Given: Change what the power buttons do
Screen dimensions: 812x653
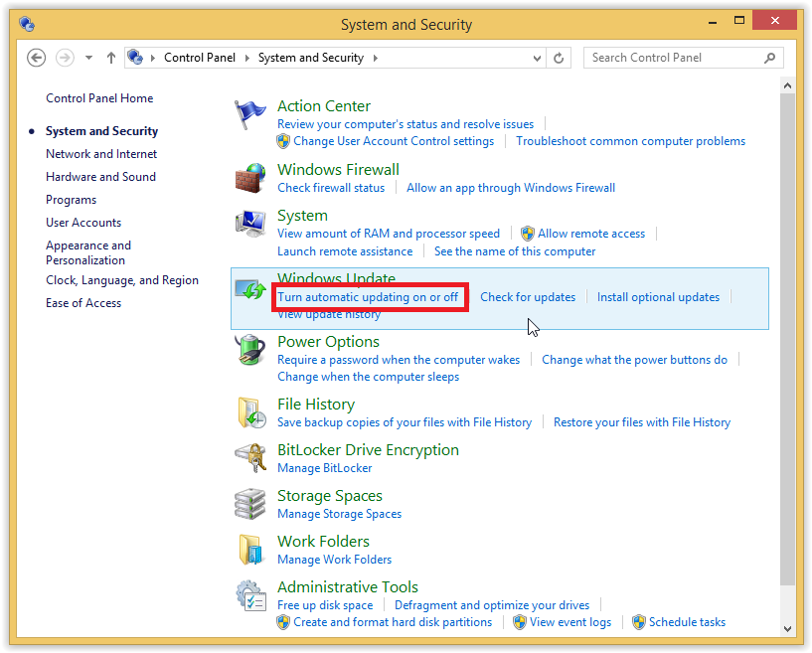Looking at the screenshot, I should pyautogui.click(x=634, y=360).
